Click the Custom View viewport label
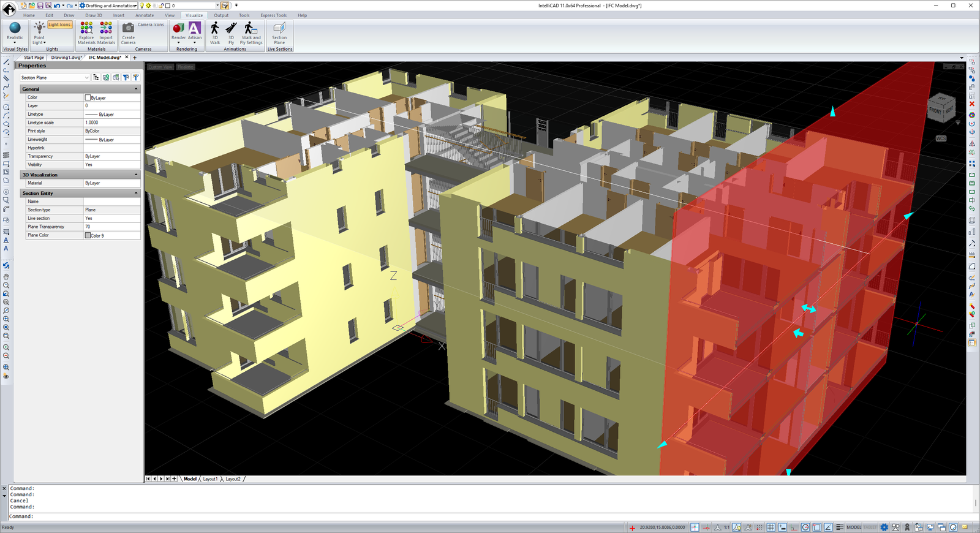 click(x=160, y=67)
